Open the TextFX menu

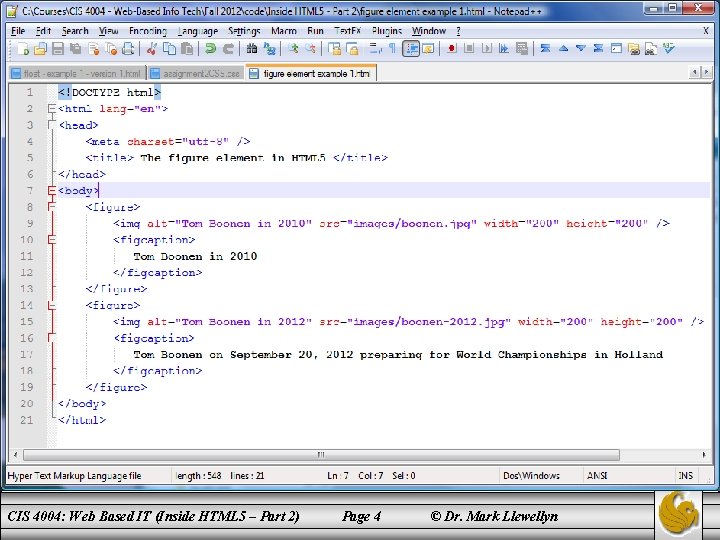click(x=348, y=31)
